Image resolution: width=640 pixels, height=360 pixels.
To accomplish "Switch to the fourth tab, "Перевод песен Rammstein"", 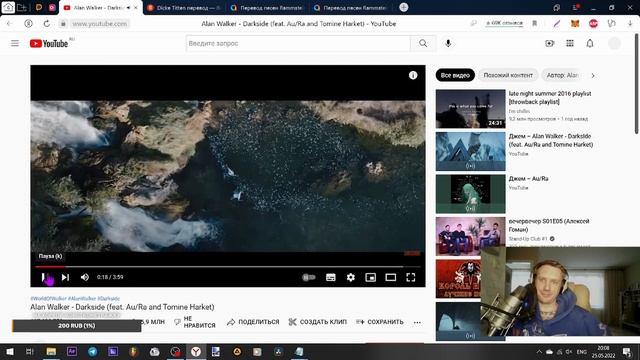I will 351,8.
